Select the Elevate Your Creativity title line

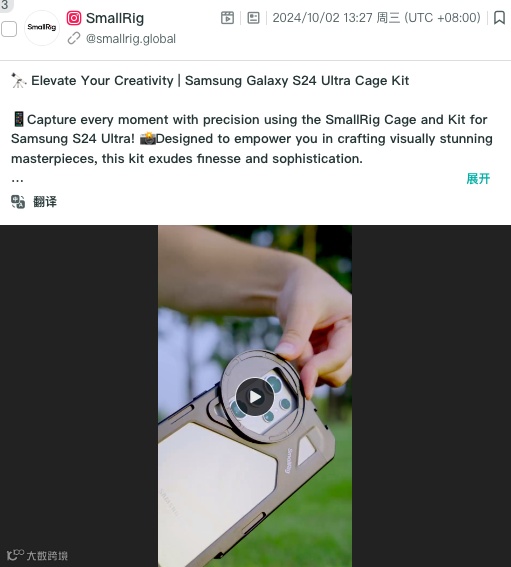tap(210, 81)
